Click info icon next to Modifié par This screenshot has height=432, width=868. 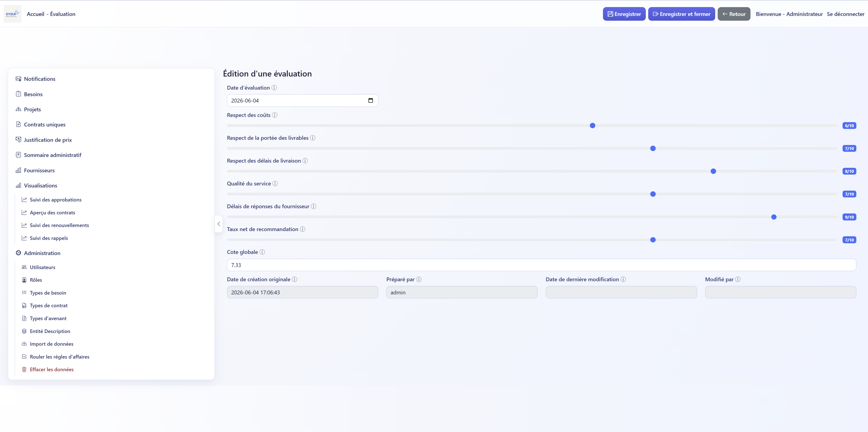coord(738,280)
